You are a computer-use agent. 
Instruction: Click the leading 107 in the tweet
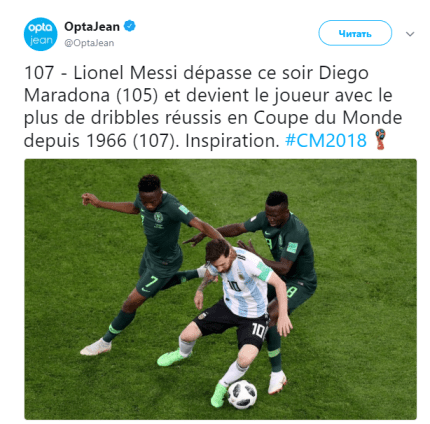(x=39, y=73)
